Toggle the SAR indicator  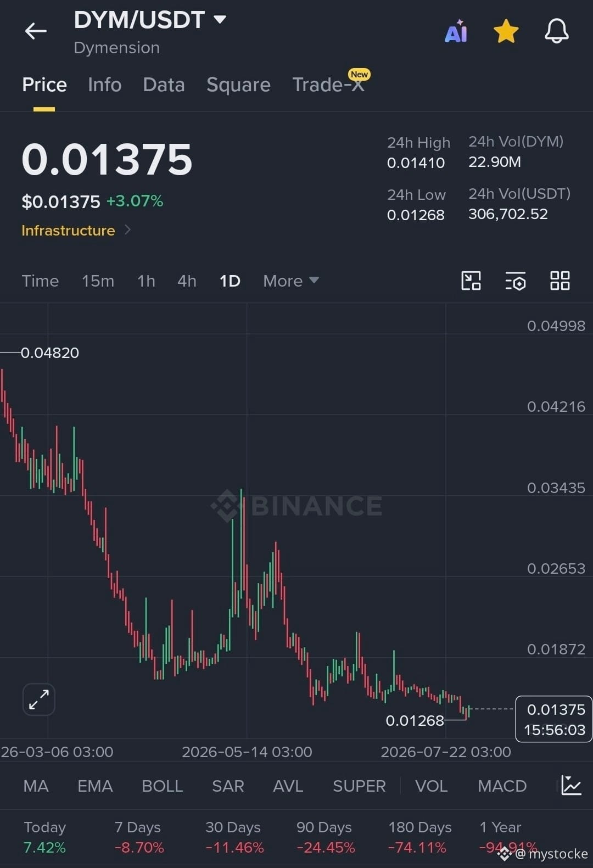pos(228,786)
